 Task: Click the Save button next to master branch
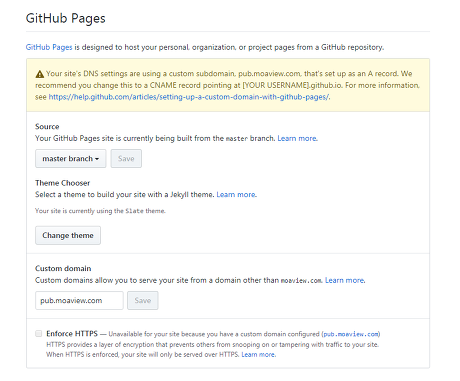pos(126,159)
